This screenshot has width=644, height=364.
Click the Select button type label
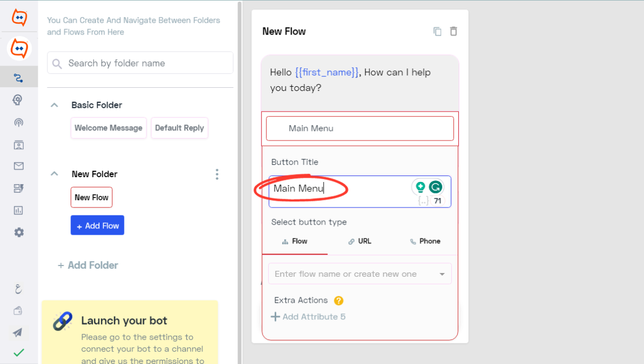pos(309,222)
